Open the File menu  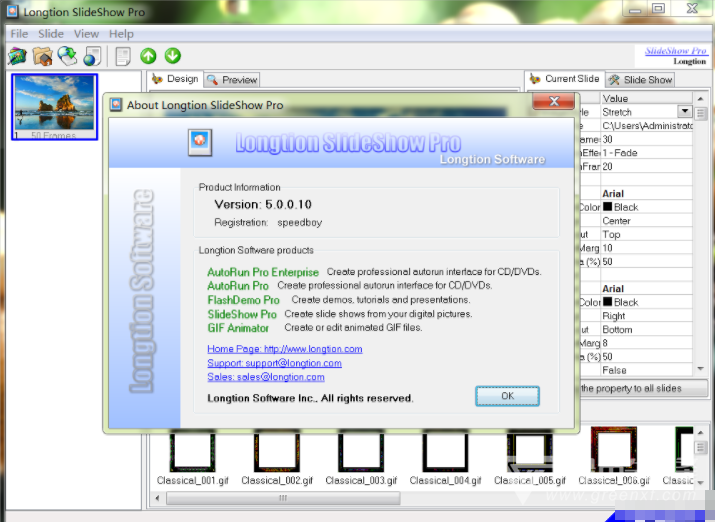point(19,34)
